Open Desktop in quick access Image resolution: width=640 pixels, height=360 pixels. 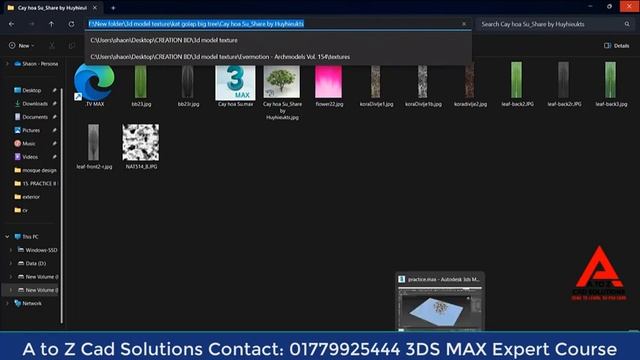pyautogui.click(x=31, y=90)
